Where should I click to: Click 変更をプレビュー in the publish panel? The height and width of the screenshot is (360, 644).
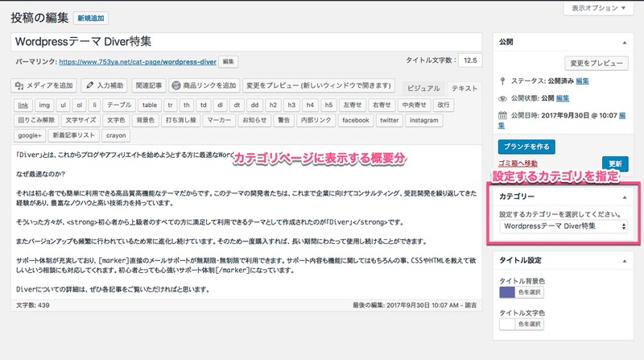597,64
